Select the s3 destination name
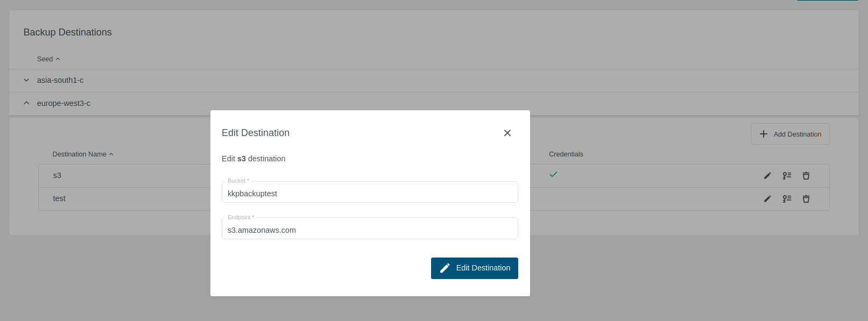 coord(57,176)
